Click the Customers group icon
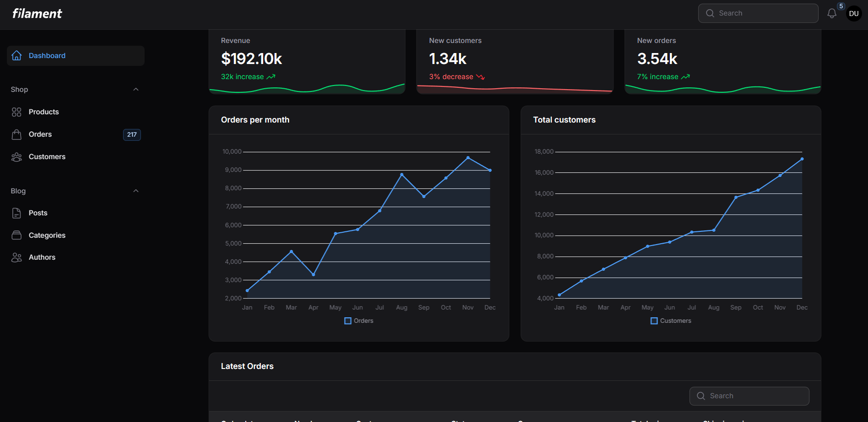 [x=16, y=156]
